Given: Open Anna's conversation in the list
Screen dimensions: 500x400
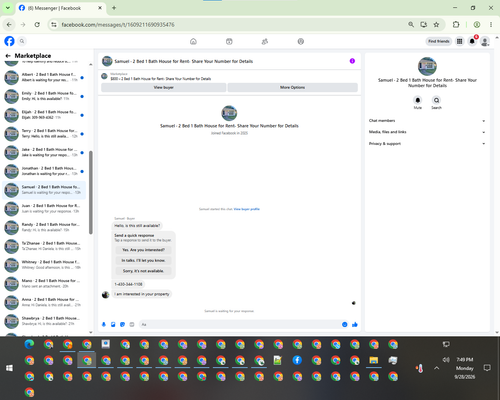Looking at the screenshot, I should pos(44,302).
